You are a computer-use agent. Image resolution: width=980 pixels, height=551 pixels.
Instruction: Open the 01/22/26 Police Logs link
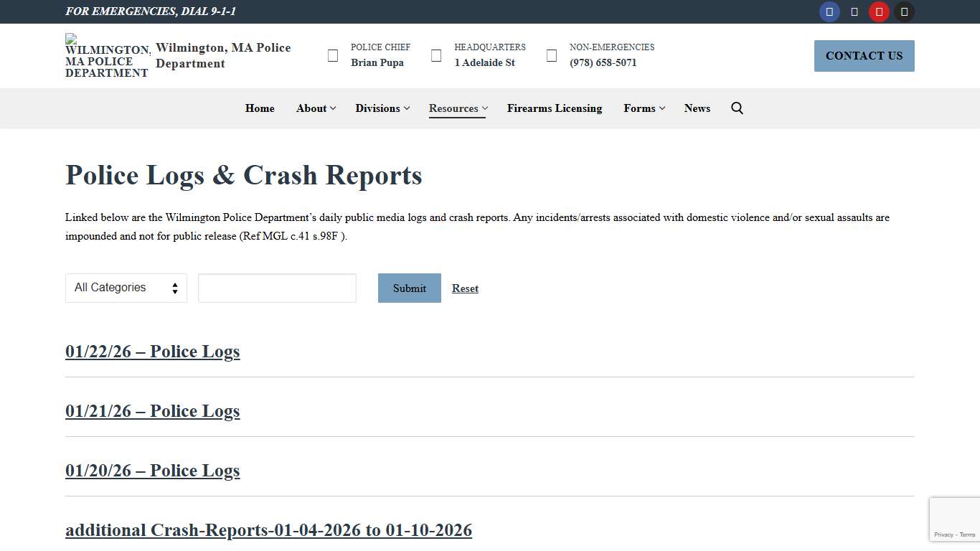pyautogui.click(x=152, y=352)
